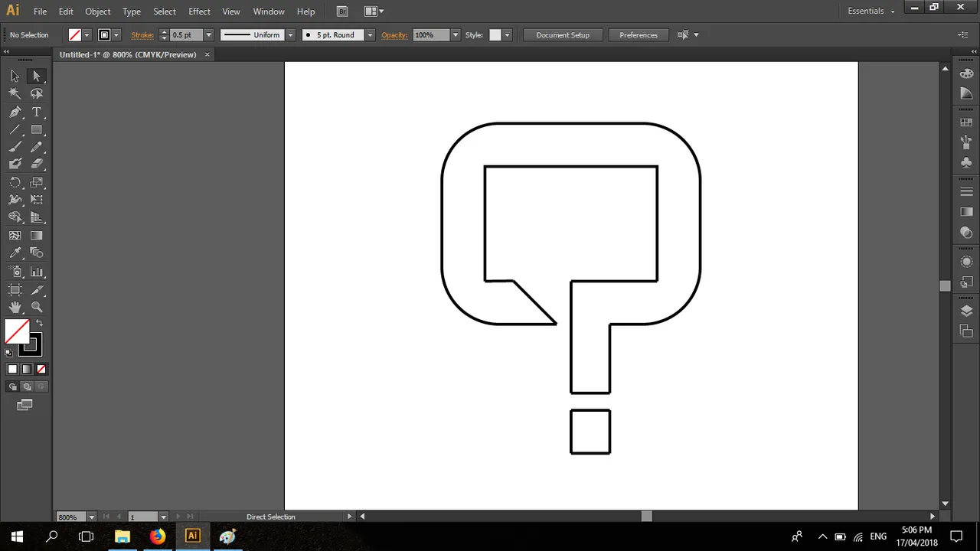Image resolution: width=980 pixels, height=551 pixels.
Task: Open Opacity percentage dropdown
Action: (x=456, y=35)
